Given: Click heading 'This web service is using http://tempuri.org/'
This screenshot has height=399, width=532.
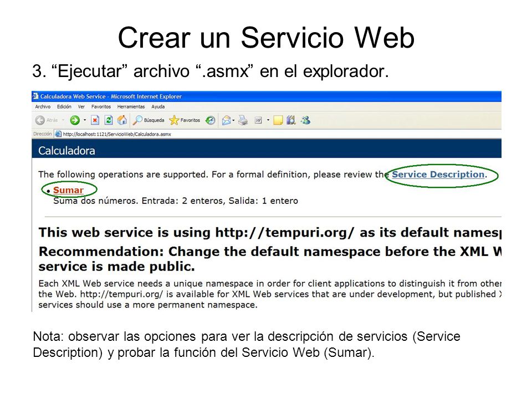Looking at the screenshot, I should click(x=196, y=233).
